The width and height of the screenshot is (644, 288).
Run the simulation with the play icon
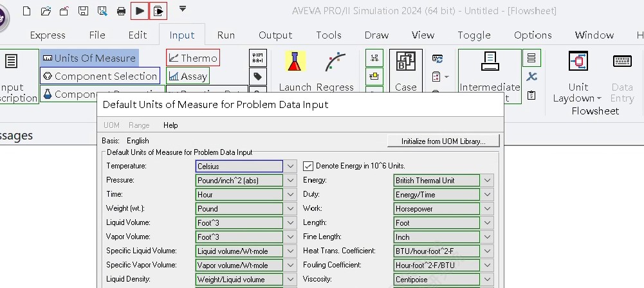[x=140, y=11]
